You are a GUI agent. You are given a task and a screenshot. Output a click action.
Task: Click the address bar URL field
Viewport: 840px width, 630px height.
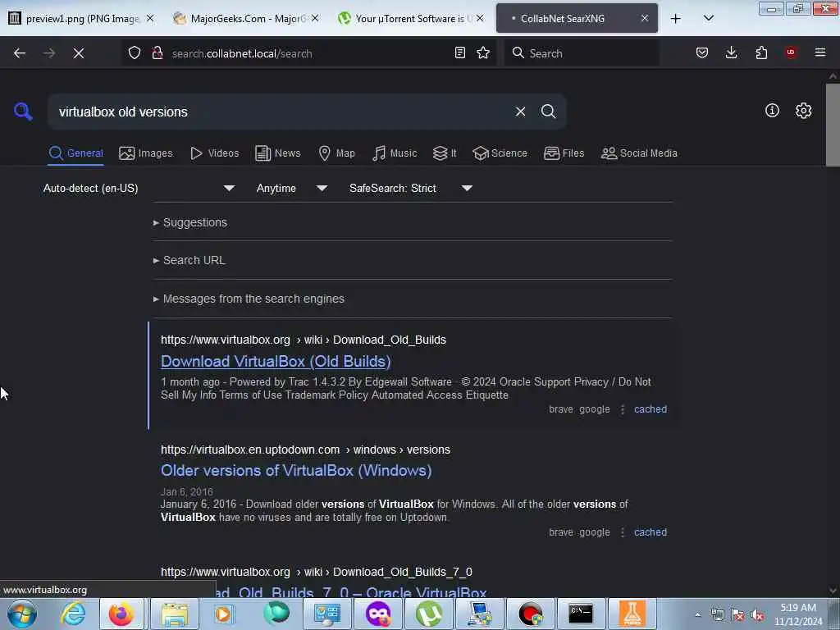308,53
